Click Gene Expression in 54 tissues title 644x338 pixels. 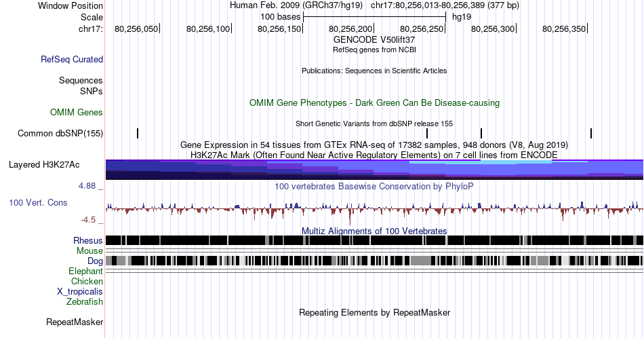[374, 145]
